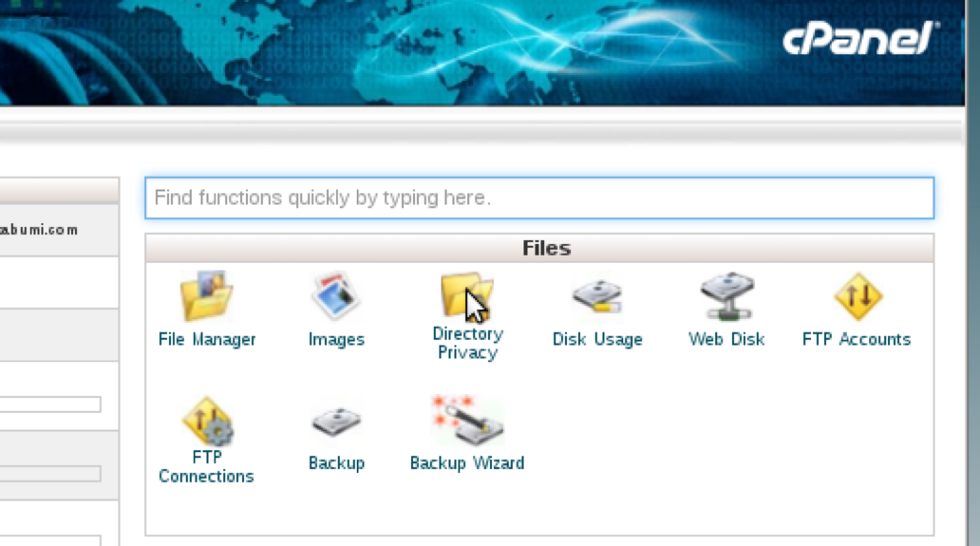Click the Backup Wizard text link
Viewport: 980px width, 546px height.
click(467, 463)
